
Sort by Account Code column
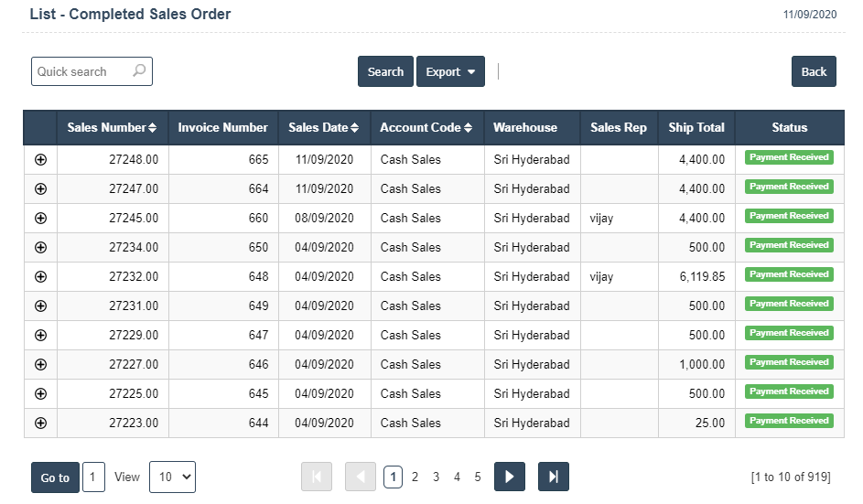(x=426, y=128)
